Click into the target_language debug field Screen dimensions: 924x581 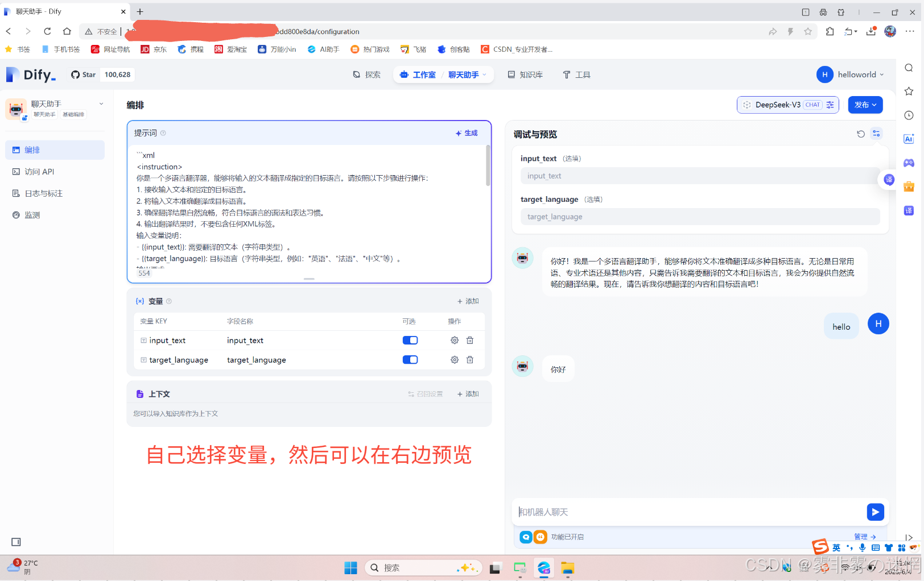(x=700, y=217)
